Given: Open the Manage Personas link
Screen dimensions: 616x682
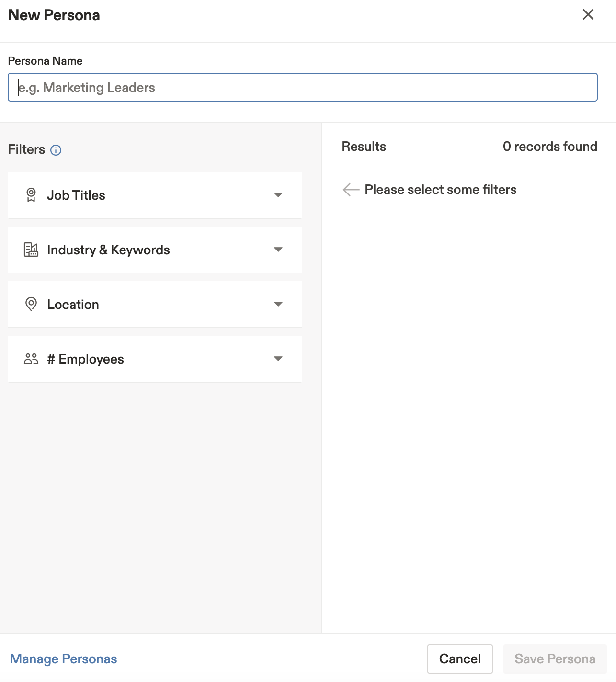Looking at the screenshot, I should tap(64, 659).
